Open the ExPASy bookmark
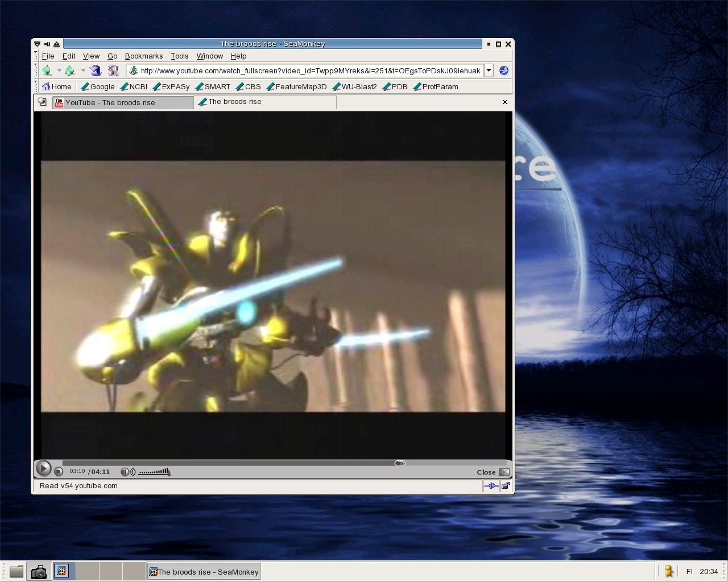Screen dimensions: 728x582 pyautogui.click(x=171, y=86)
